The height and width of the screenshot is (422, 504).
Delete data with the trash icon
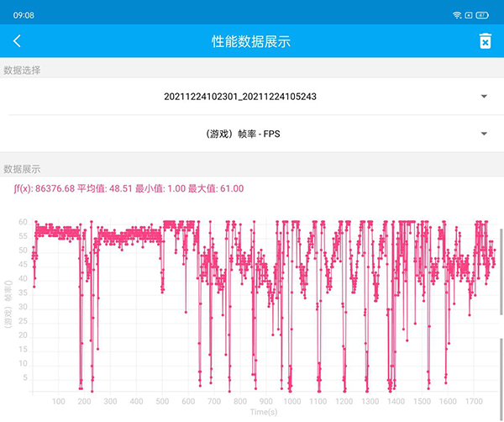pyautogui.click(x=485, y=41)
